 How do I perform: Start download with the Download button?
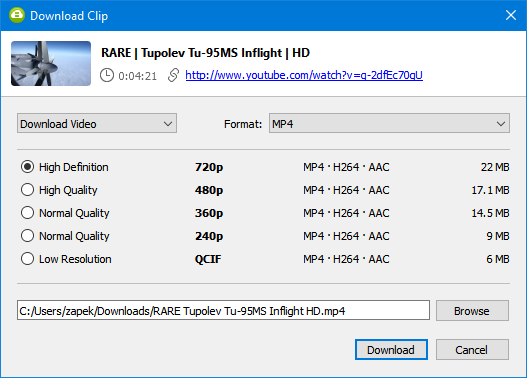click(x=391, y=349)
